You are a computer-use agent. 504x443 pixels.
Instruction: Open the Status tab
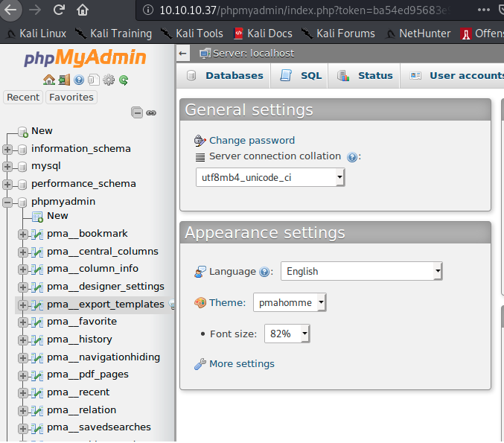click(365, 75)
